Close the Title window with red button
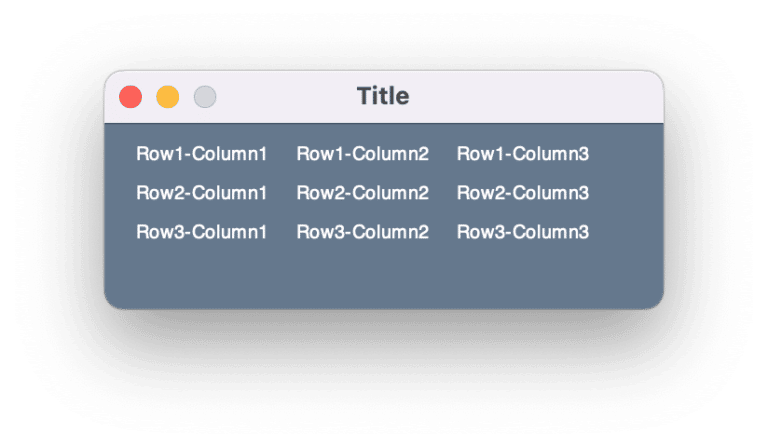This screenshot has width=768, height=447. [x=130, y=97]
